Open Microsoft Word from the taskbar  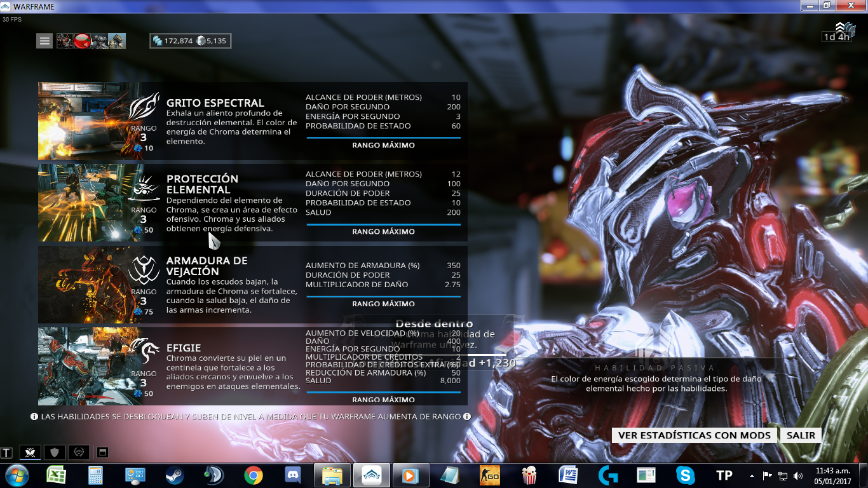(568, 475)
